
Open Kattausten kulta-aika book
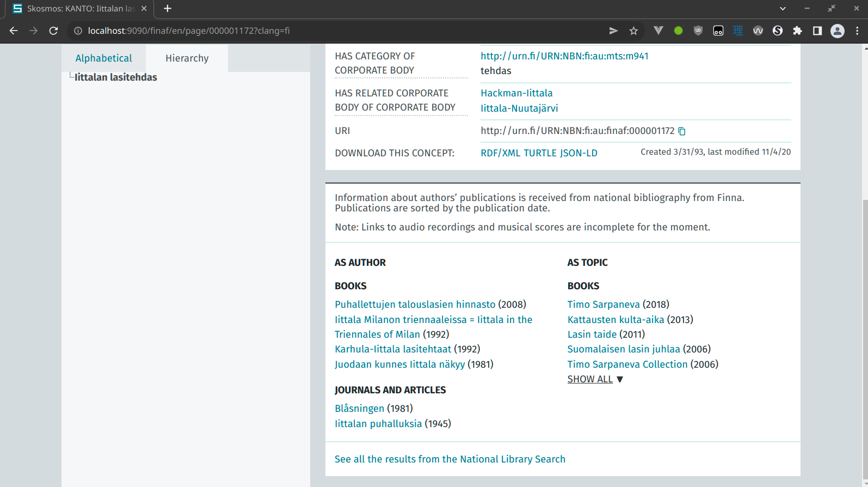click(615, 320)
